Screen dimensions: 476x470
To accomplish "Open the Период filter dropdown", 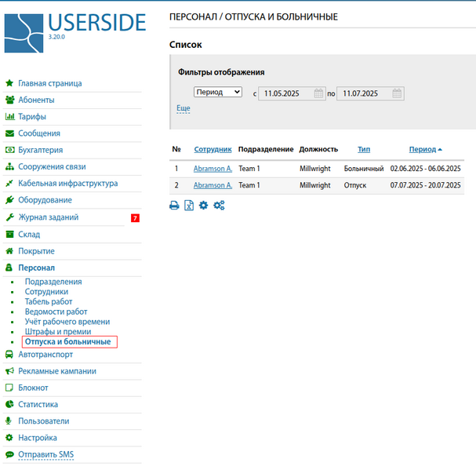I will tap(218, 92).
